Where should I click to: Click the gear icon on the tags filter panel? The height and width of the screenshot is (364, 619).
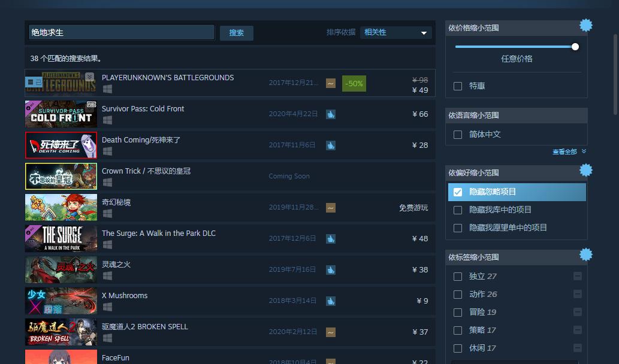(586, 254)
